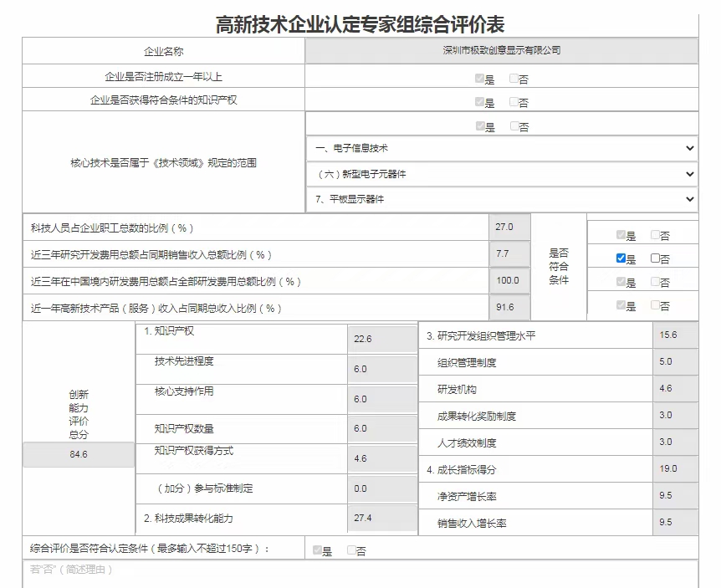Click the 研发机构 score field showing 4.6

click(674, 389)
